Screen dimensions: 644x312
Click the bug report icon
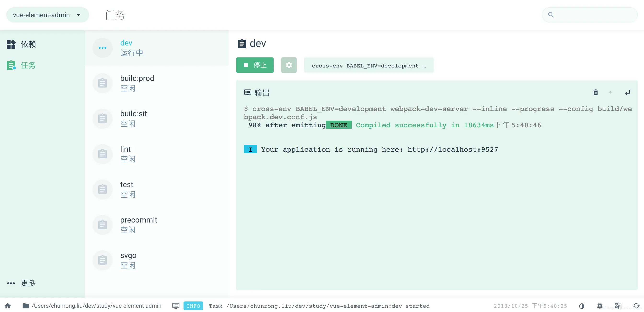pos(600,306)
